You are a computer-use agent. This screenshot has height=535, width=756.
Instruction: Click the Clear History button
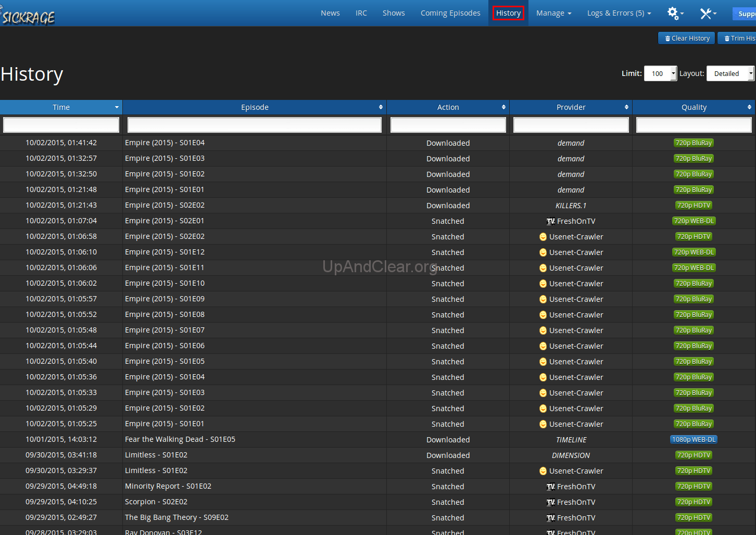pos(687,38)
